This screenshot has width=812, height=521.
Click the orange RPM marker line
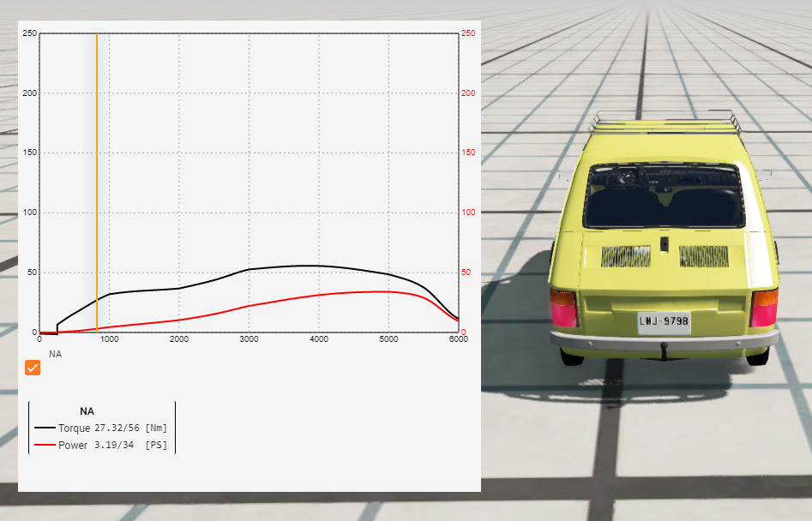(97, 183)
